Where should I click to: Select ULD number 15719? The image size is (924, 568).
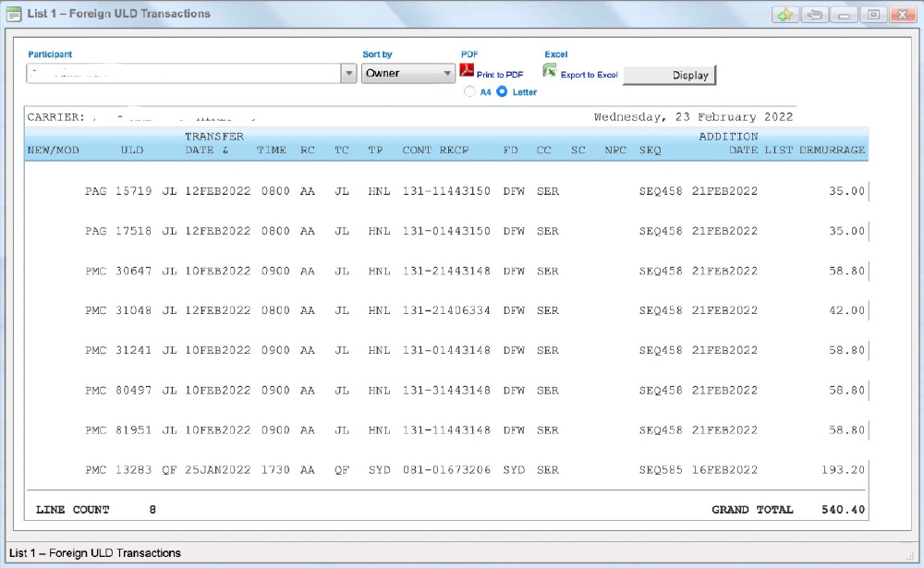point(133,191)
